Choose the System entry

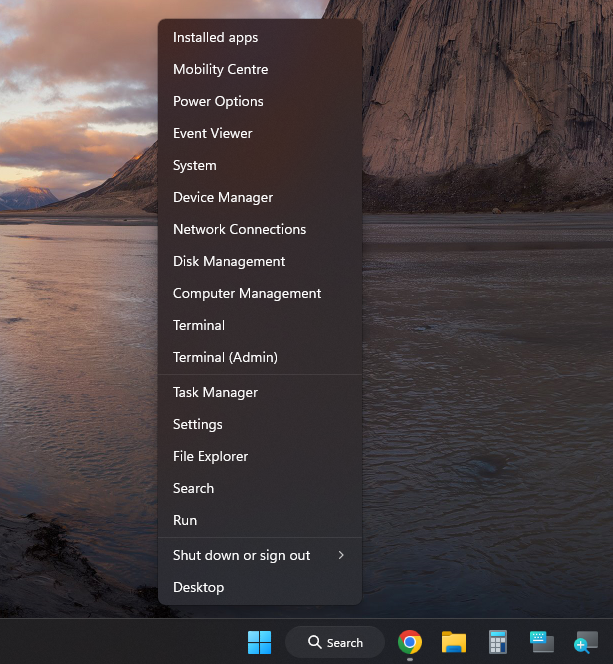click(260, 166)
